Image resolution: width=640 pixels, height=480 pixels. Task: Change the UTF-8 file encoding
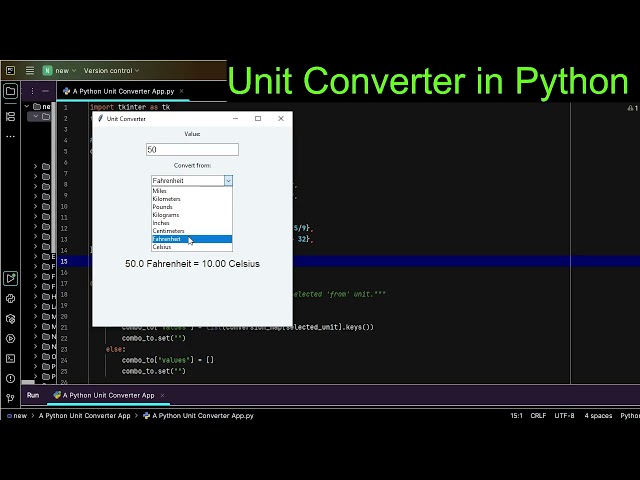pyautogui.click(x=564, y=416)
